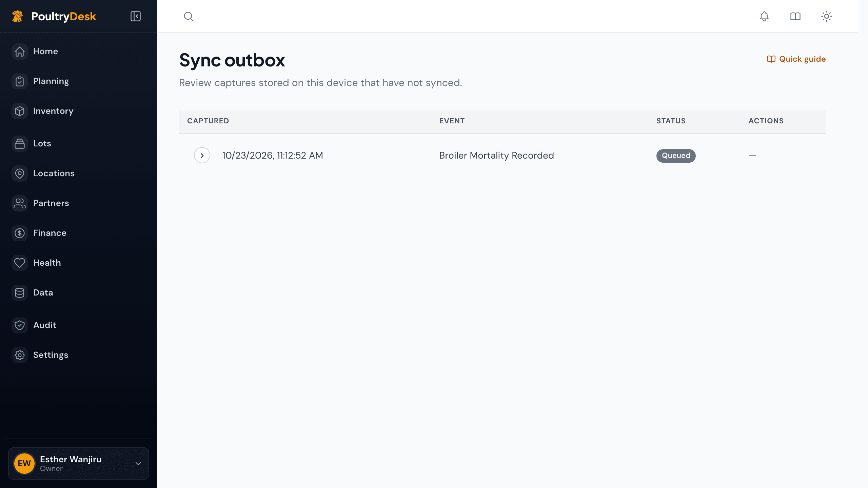
Task: Toggle light/dark theme sun icon
Action: coord(826,16)
